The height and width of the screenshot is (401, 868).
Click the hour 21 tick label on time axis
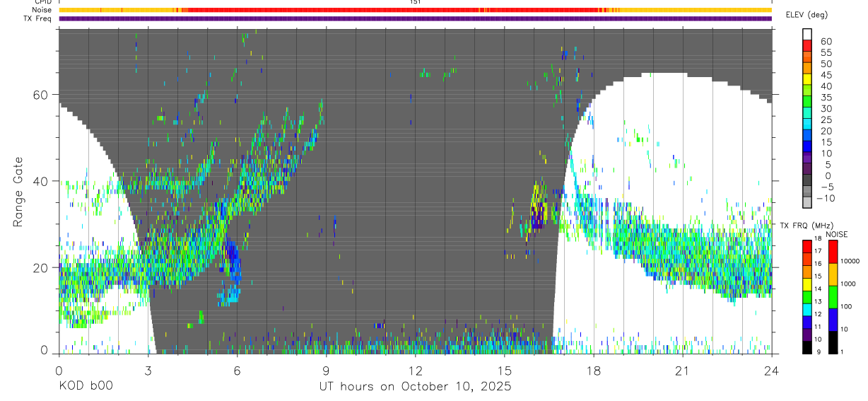pyautogui.click(x=682, y=370)
